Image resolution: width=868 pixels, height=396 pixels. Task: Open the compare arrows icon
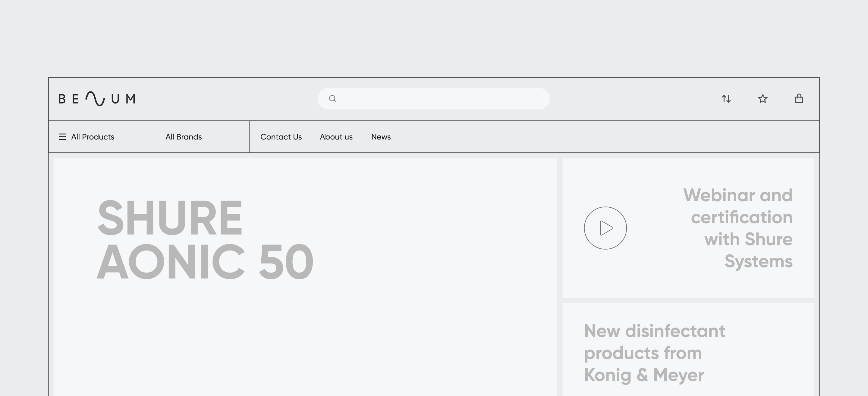[726, 99]
